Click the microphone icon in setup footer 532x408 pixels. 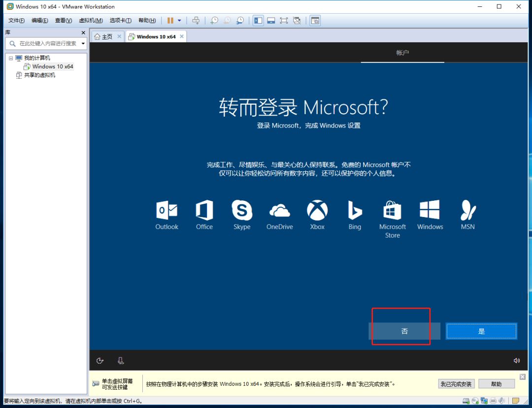coord(121,361)
